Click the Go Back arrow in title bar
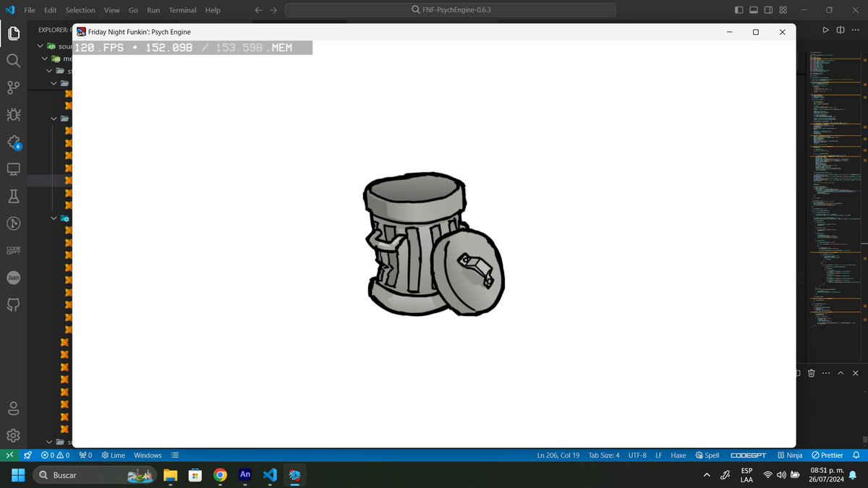 point(258,10)
